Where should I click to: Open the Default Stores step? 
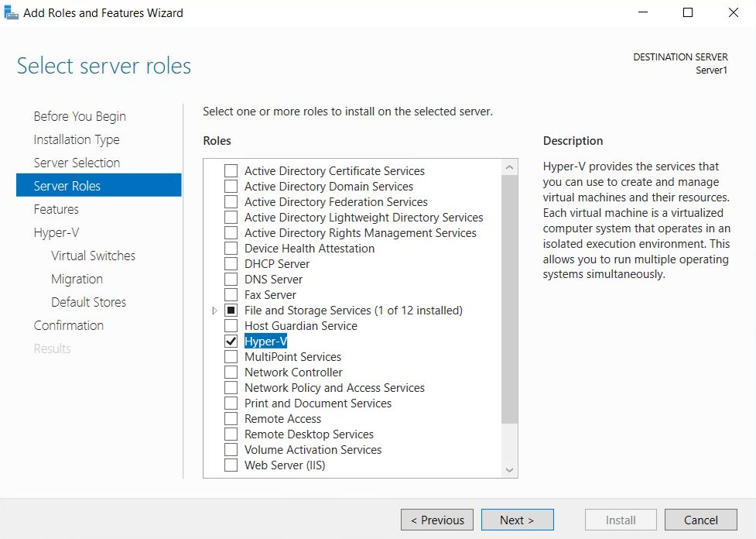point(87,302)
